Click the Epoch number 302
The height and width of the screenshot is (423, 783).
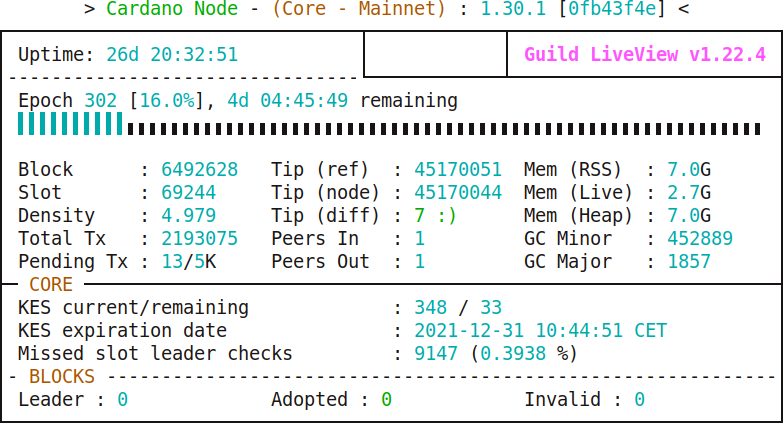[101, 101]
